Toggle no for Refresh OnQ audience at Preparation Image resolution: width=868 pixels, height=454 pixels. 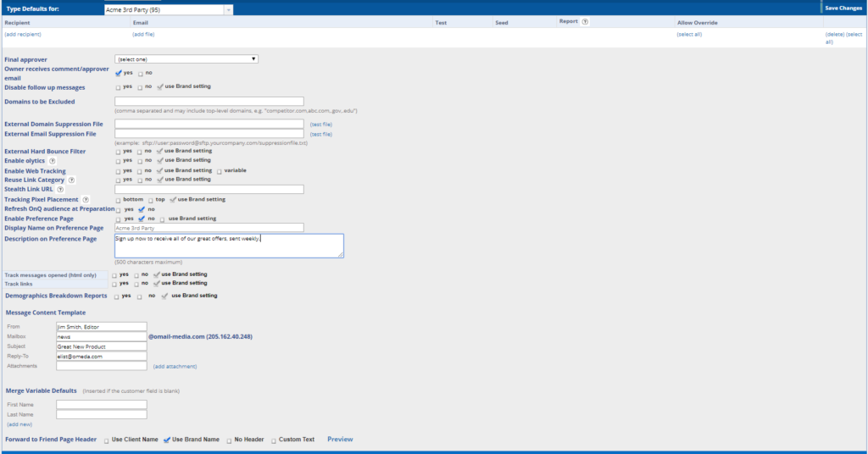click(x=142, y=209)
